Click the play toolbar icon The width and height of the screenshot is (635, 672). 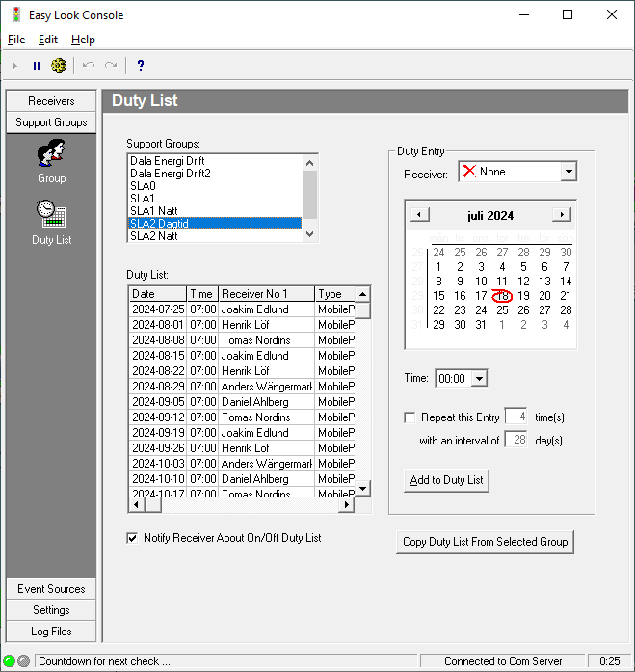15,66
